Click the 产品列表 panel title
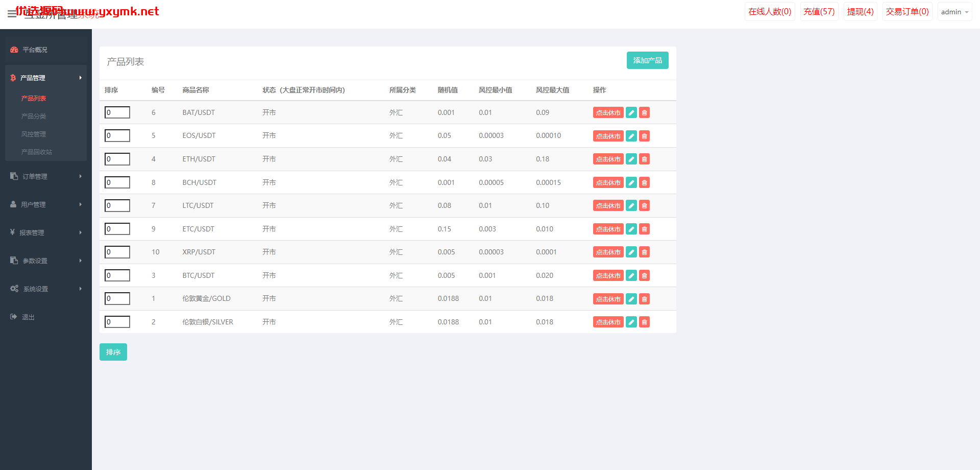 tap(126, 62)
